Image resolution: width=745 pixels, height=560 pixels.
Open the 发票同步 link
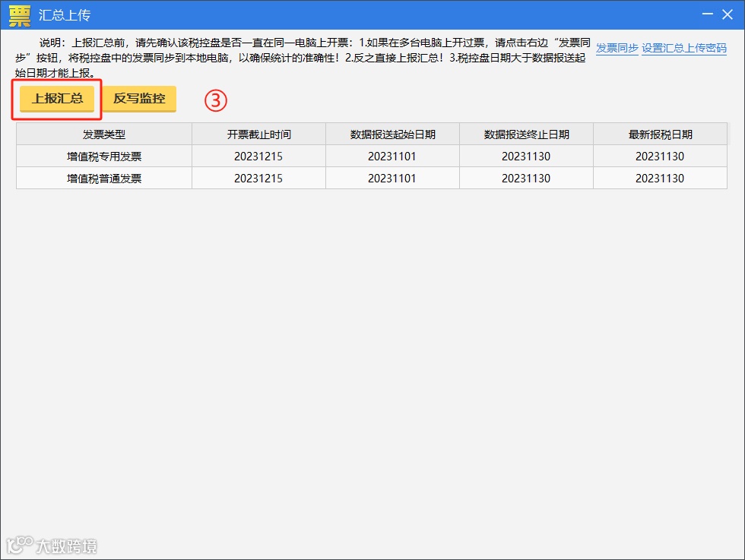click(x=617, y=48)
